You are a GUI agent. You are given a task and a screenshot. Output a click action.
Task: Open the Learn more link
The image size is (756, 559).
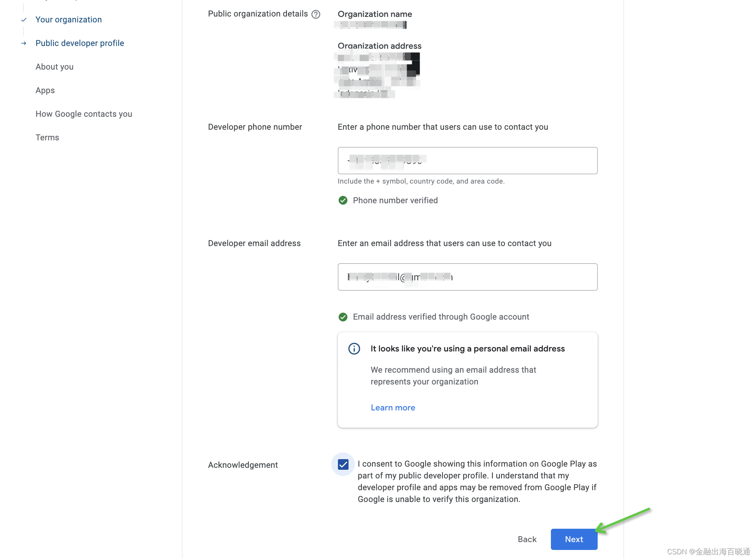(393, 408)
